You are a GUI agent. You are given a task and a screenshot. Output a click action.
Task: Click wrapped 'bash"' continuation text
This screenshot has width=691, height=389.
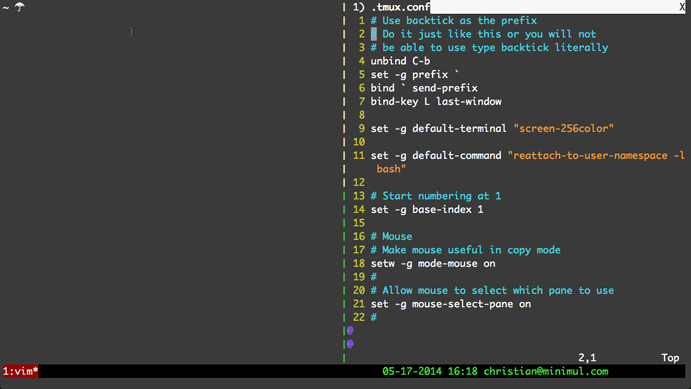(391, 169)
